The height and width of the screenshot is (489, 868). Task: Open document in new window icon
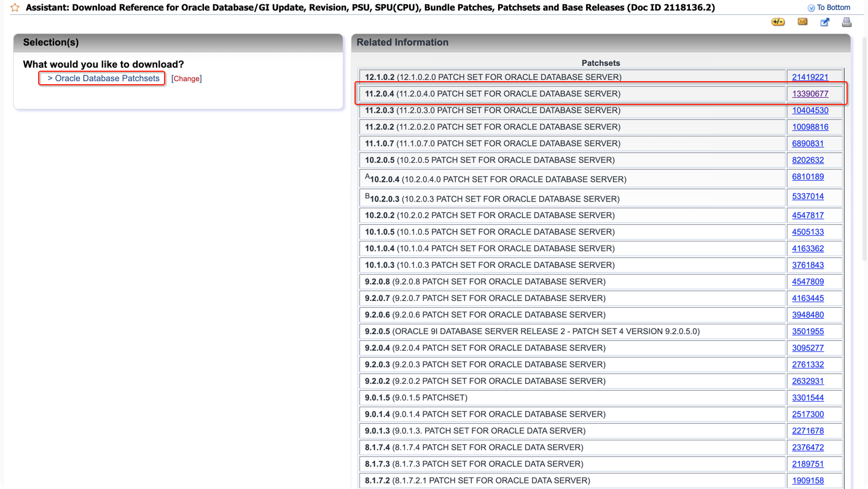click(825, 22)
